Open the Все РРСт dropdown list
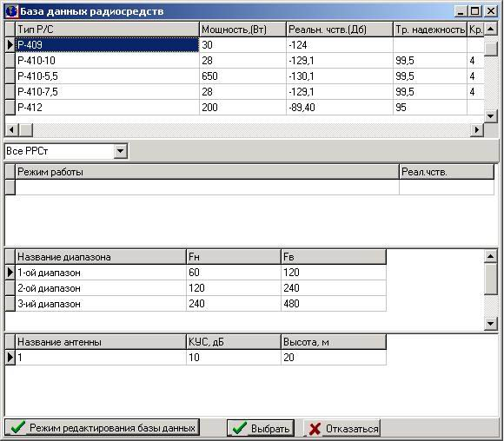Image resolution: width=504 pixels, height=441 pixels. pos(120,151)
